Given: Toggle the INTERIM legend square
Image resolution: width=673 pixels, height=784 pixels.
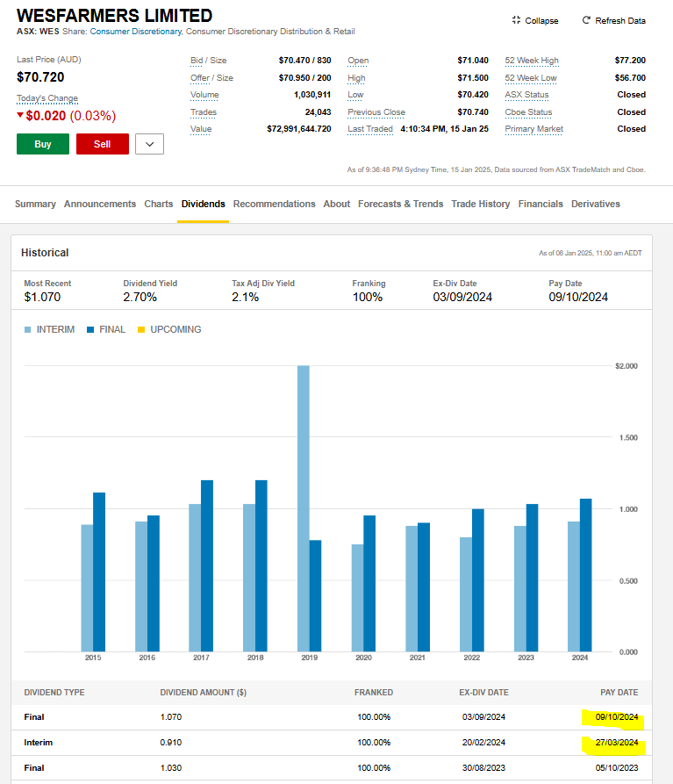Looking at the screenshot, I should 28,330.
